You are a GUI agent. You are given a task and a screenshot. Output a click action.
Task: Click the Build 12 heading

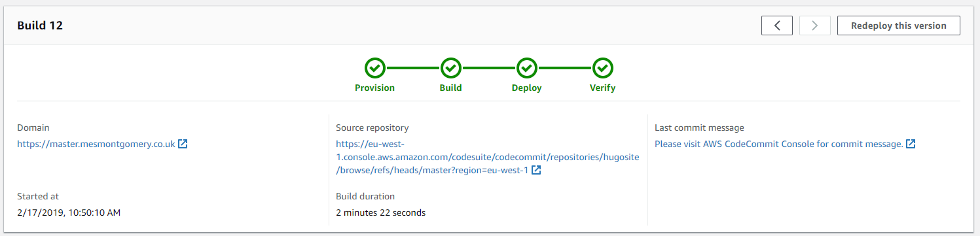[40, 25]
